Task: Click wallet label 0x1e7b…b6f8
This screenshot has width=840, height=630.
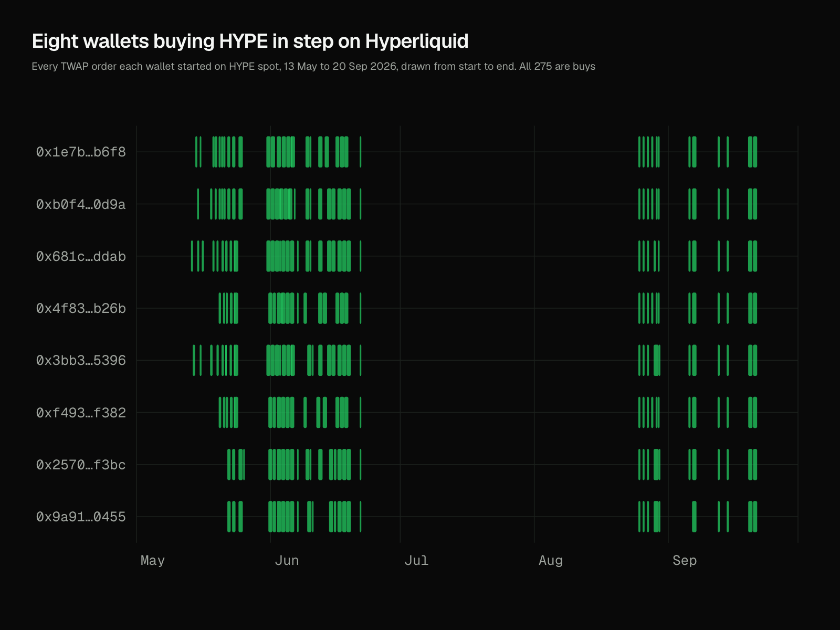Action: point(81,152)
